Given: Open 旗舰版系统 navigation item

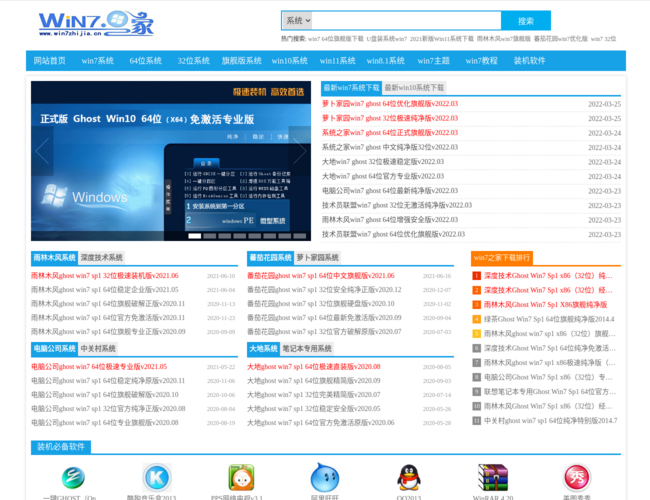Looking at the screenshot, I should pos(242,61).
